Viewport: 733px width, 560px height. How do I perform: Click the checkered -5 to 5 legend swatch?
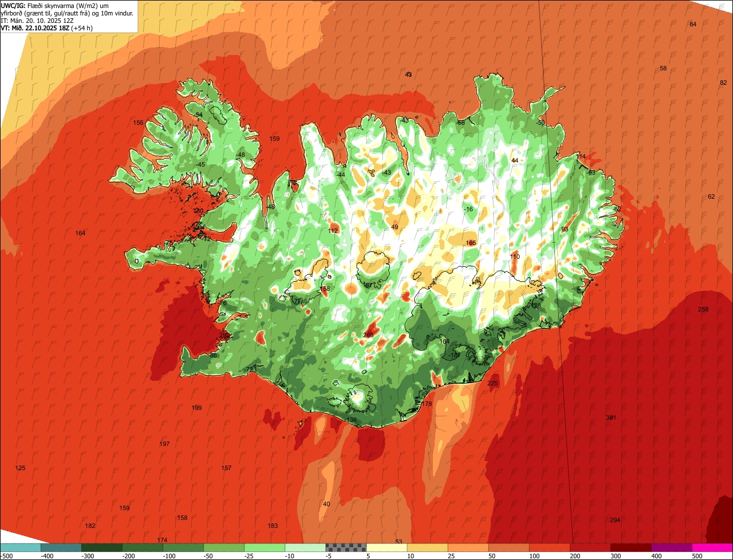(346, 547)
